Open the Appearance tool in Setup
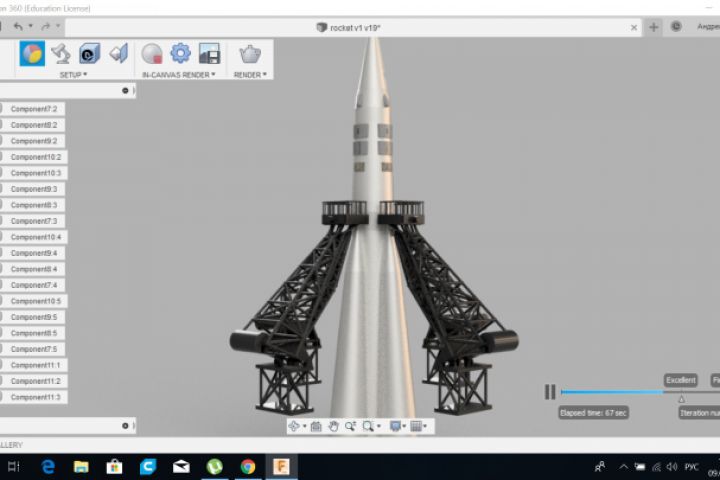Screen dimensions: 720x480 32,53
